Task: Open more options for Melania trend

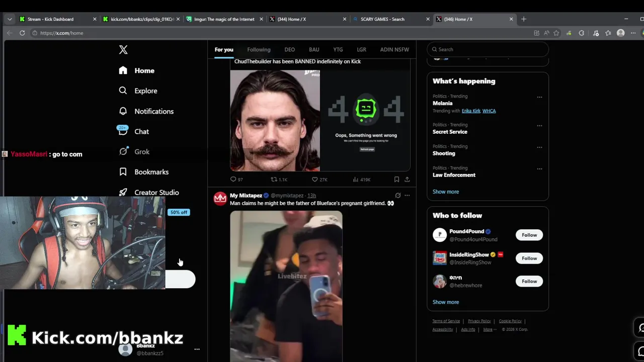Action: coord(539,97)
